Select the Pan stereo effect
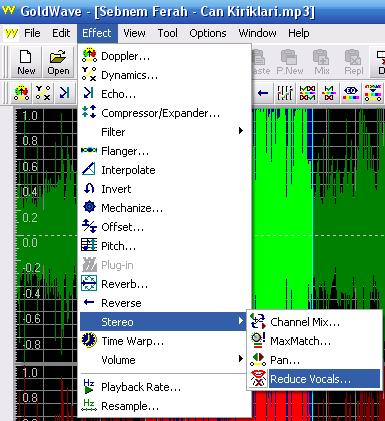Viewport: 385px width, 421px height. (x=314, y=360)
